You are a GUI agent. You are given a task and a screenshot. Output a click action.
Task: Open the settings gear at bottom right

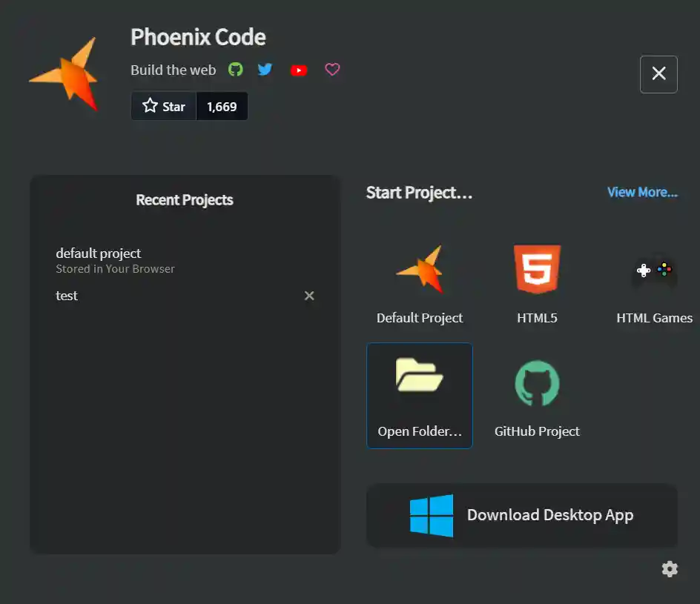pos(670,568)
